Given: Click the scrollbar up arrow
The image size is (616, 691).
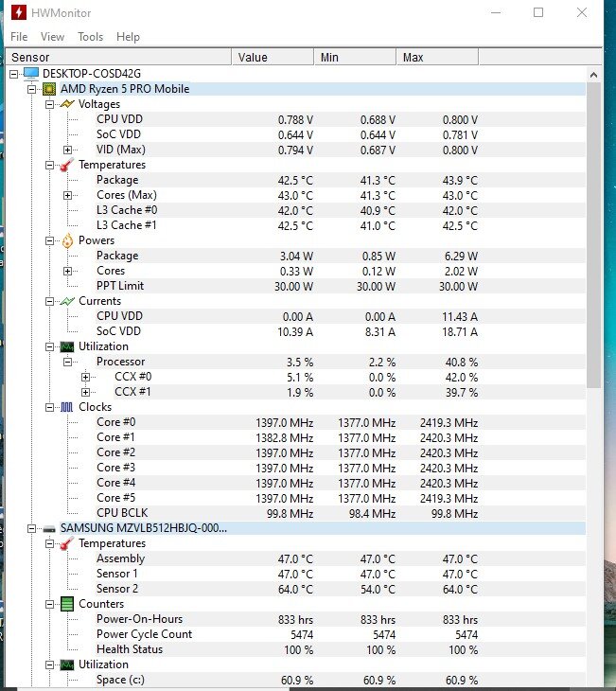Looking at the screenshot, I should click(593, 75).
